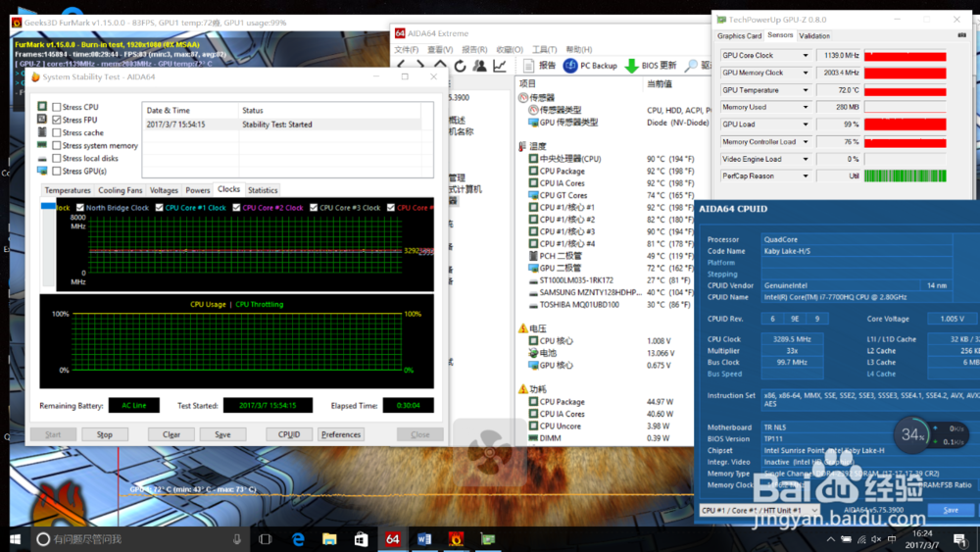Open the Preferences button
The image size is (980, 552).
pyautogui.click(x=341, y=434)
